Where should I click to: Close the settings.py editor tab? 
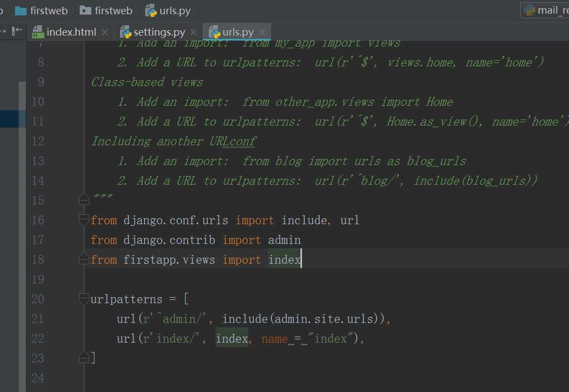click(x=194, y=32)
